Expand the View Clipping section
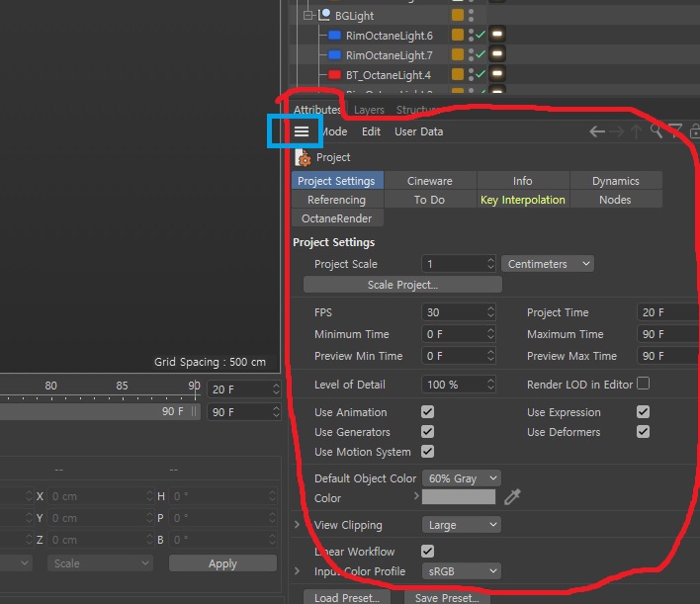 click(297, 525)
